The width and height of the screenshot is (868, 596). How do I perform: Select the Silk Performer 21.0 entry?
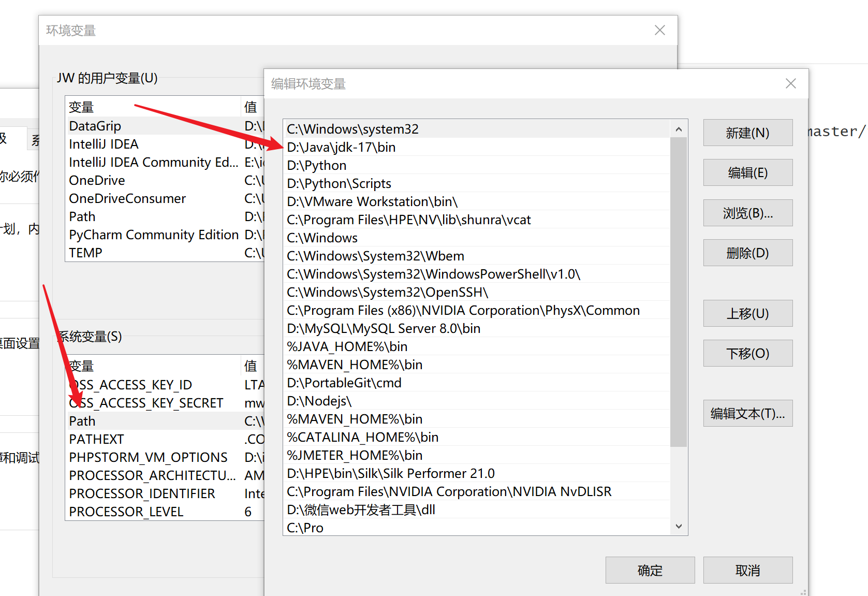click(x=477, y=473)
